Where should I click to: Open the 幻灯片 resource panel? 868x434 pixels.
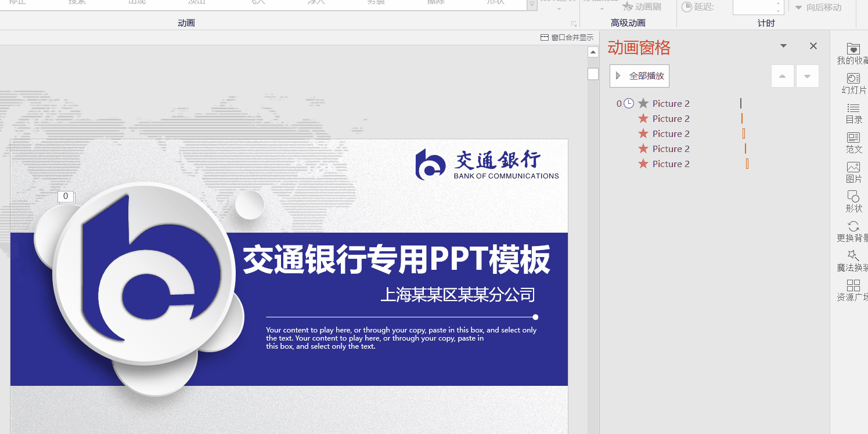click(x=853, y=84)
